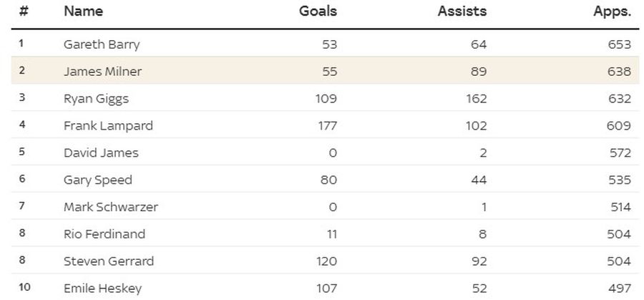This screenshot has height=300, width=644.
Task: Select Rio Ferdinand's name
Action: point(104,234)
